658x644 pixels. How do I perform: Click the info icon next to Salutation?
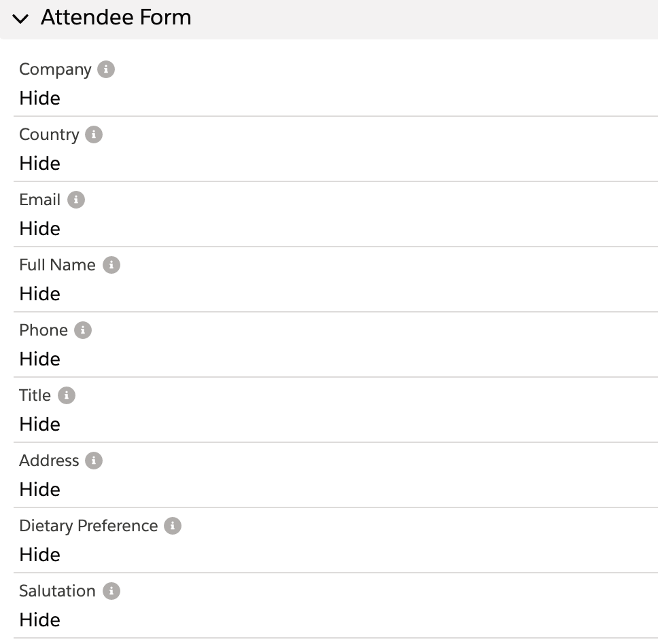(111, 591)
